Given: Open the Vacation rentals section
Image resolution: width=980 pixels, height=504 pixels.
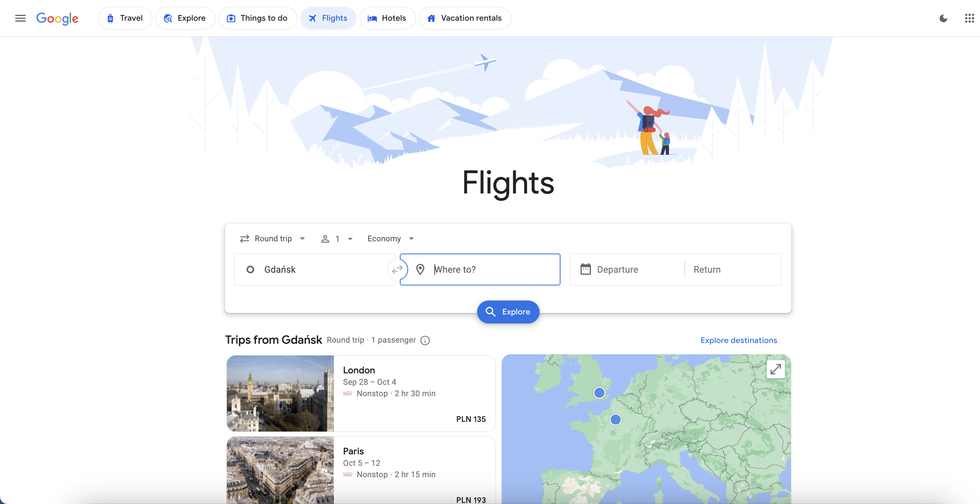Looking at the screenshot, I should (x=465, y=18).
